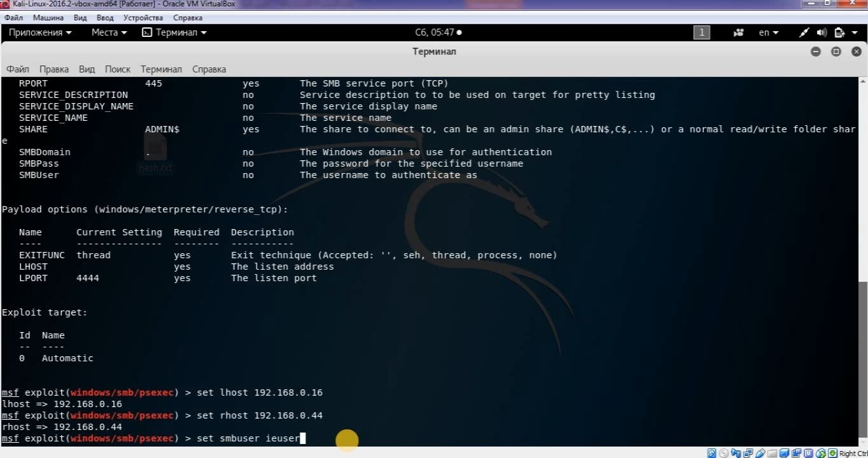Open the Сб, 05:47 clock calendar

tap(438, 32)
